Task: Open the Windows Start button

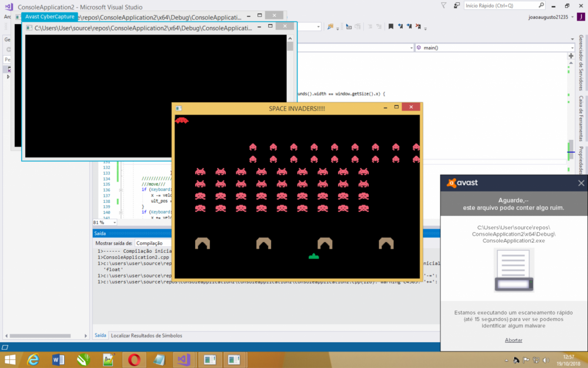Action: click(10, 360)
